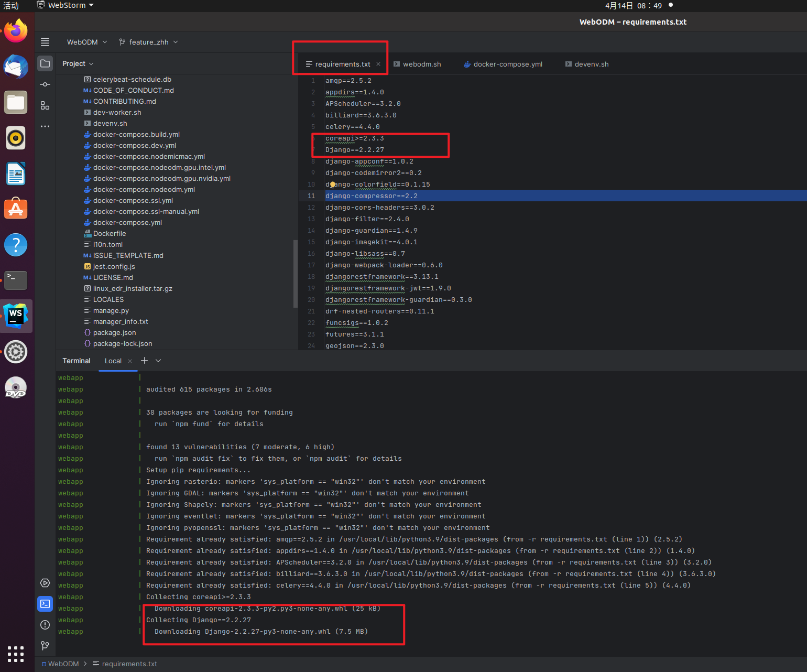
Task: Toggle the Project tool window folder icon
Action: coord(45,63)
